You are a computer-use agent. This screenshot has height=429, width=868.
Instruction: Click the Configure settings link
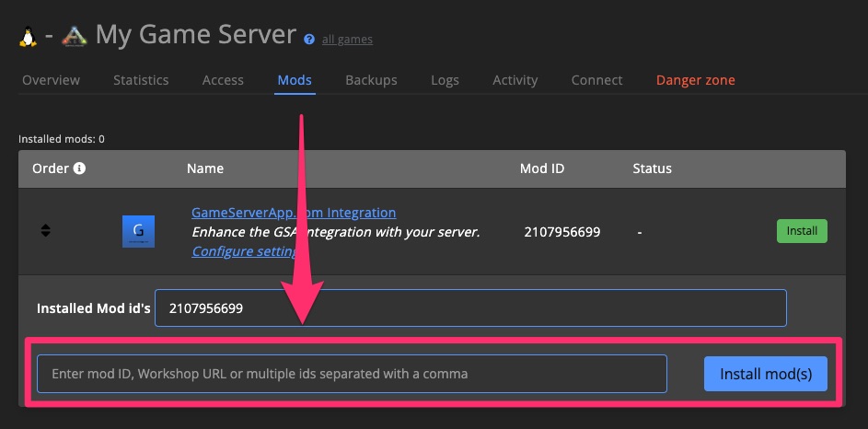coord(245,251)
